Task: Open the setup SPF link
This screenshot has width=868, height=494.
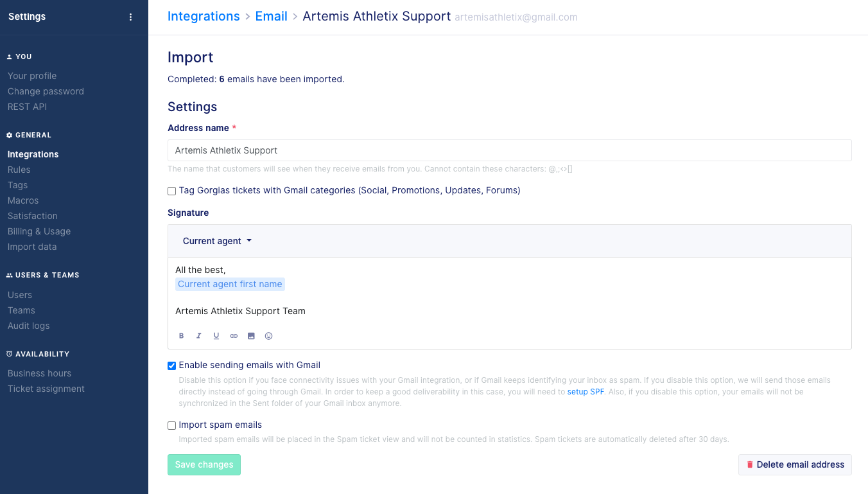Action: pyautogui.click(x=586, y=391)
